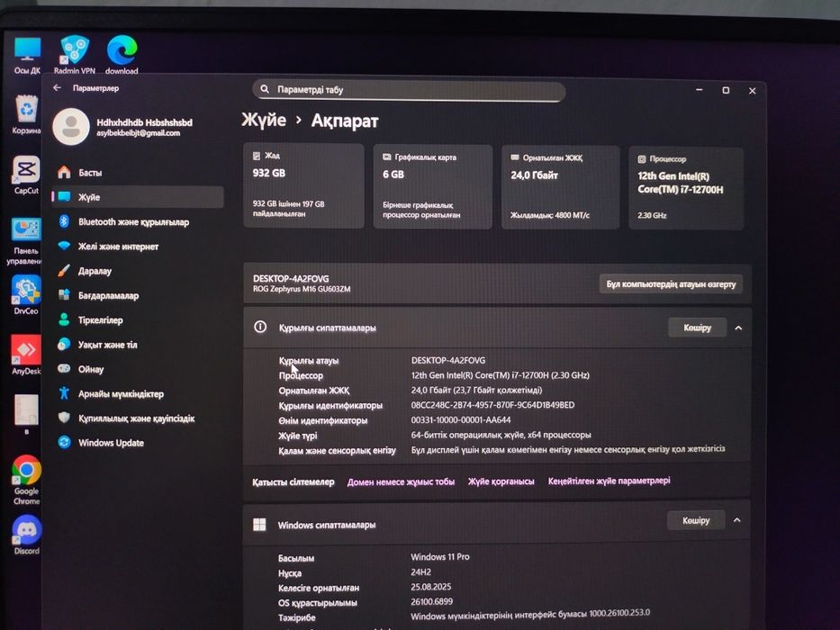Click the user profile avatar
The height and width of the screenshot is (630, 840).
pos(71,127)
